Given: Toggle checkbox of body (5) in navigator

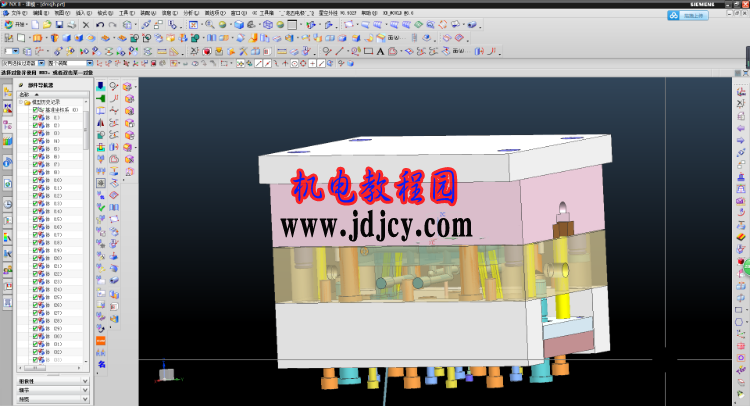Looking at the screenshot, I should click(35, 149).
